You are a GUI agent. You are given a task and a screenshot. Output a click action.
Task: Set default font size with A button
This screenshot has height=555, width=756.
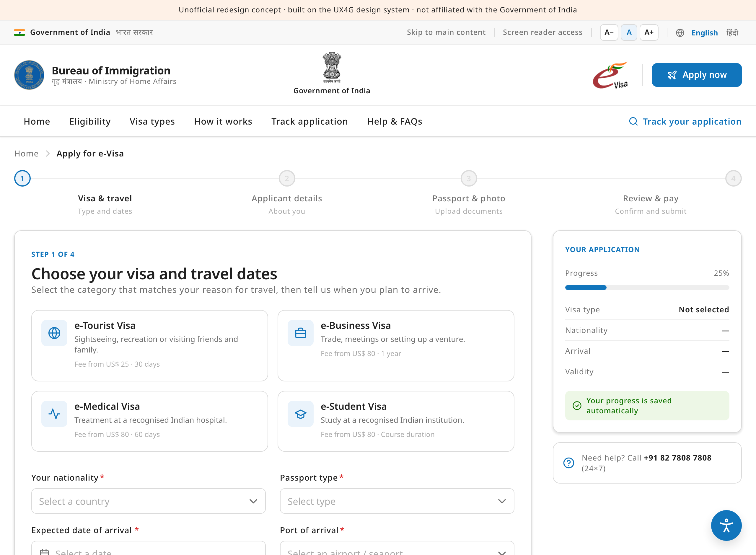point(629,32)
